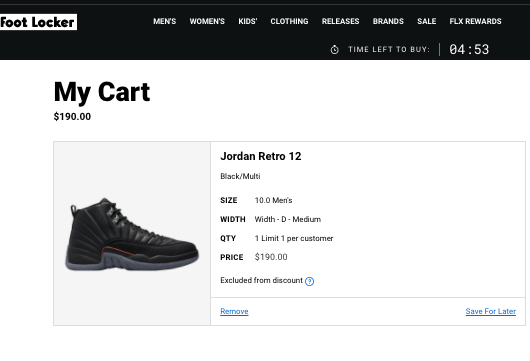
Task: Click the Width - D - Medium value
Action: click(x=288, y=219)
